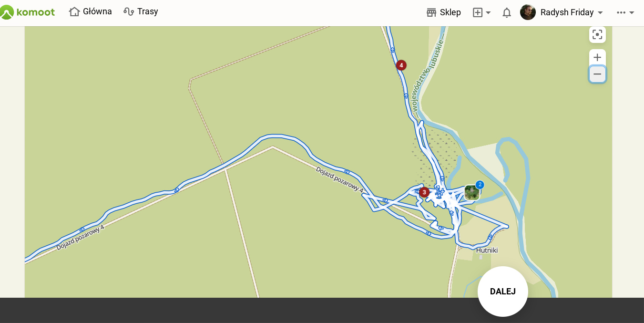Image resolution: width=644 pixels, height=323 pixels.
Task: Expand the Radysh Friday account dropdown
Action: [600, 13]
